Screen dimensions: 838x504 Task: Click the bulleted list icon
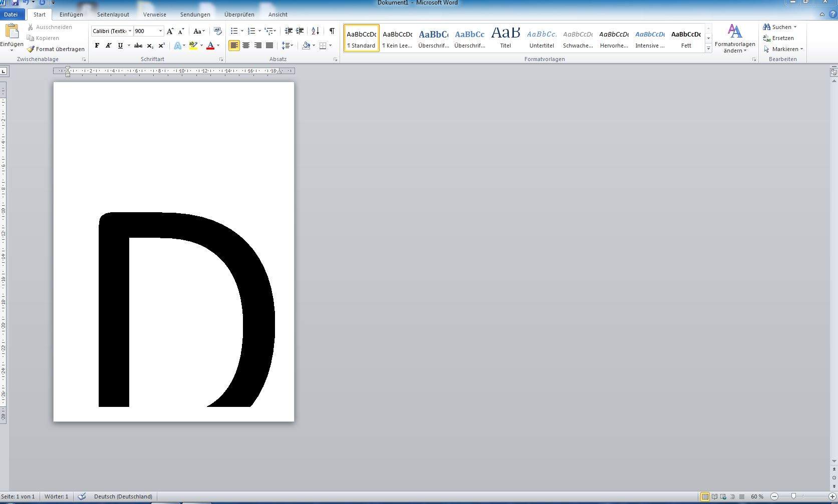tap(234, 31)
